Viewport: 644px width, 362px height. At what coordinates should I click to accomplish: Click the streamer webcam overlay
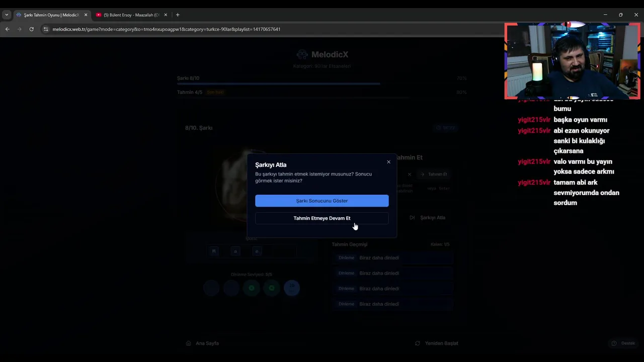(x=572, y=61)
